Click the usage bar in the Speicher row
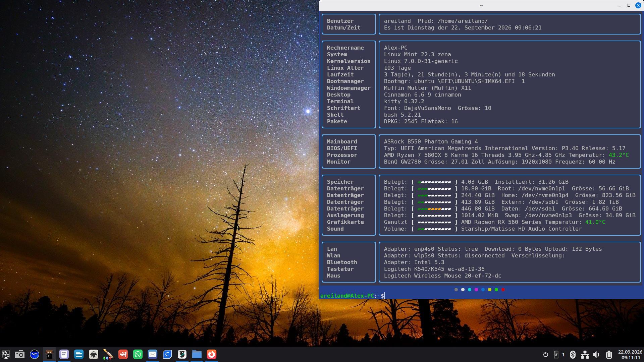This screenshot has height=362, width=644. tap(434, 182)
